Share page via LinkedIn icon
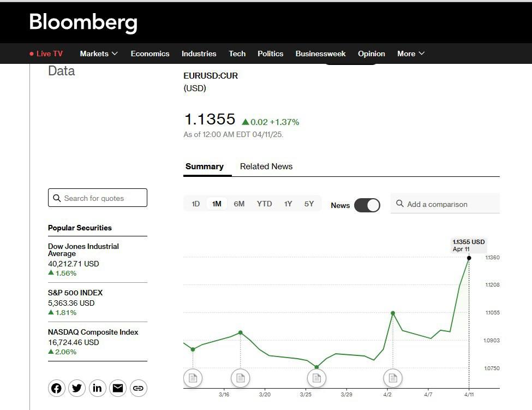 tap(97, 388)
